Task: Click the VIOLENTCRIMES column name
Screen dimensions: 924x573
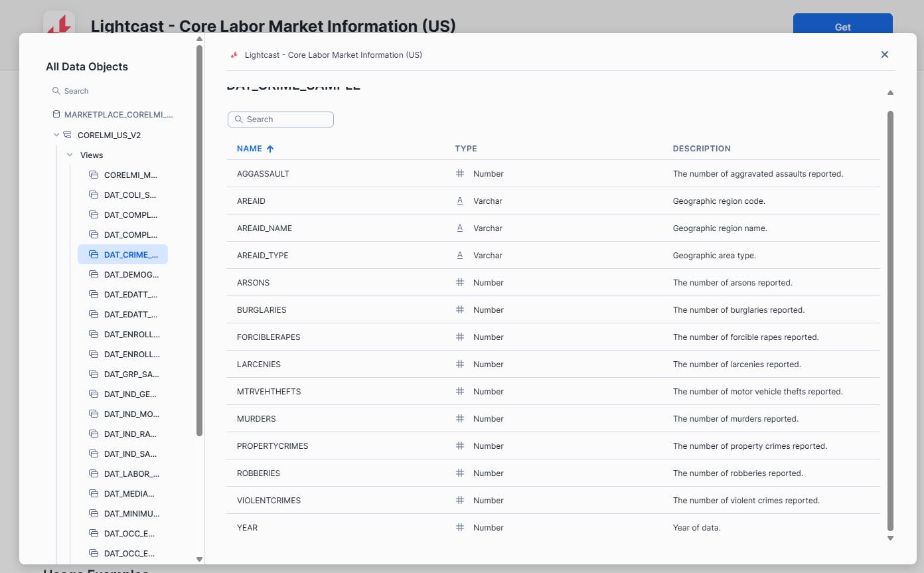Action: click(x=269, y=500)
